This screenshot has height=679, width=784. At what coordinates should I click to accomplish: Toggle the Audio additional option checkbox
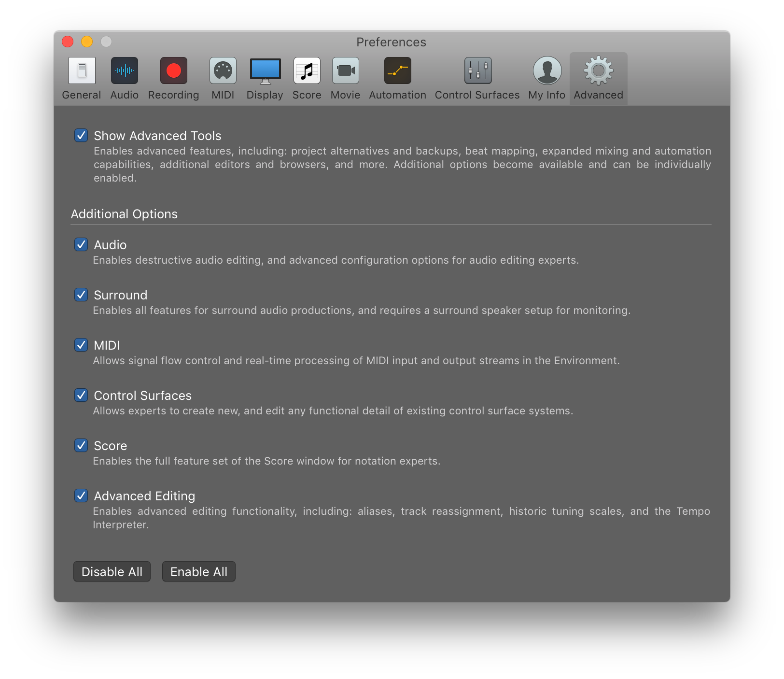81,244
